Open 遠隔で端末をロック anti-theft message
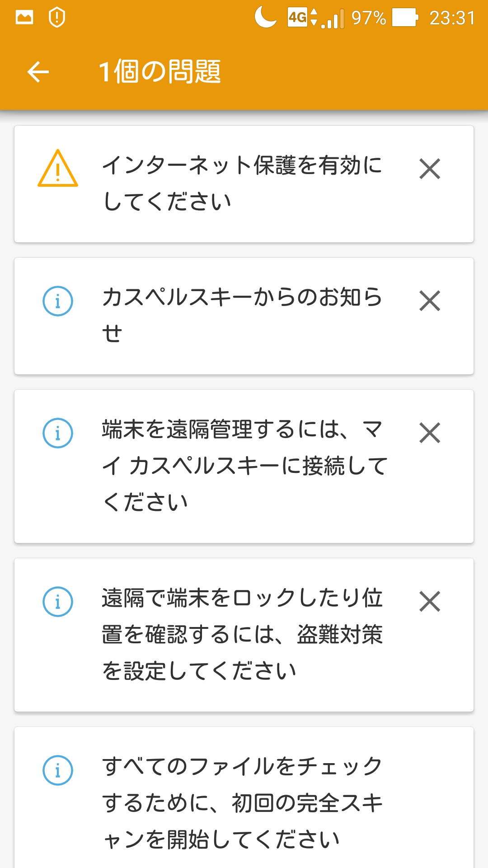Screen dimensions: 488x868 coord(242,634)
